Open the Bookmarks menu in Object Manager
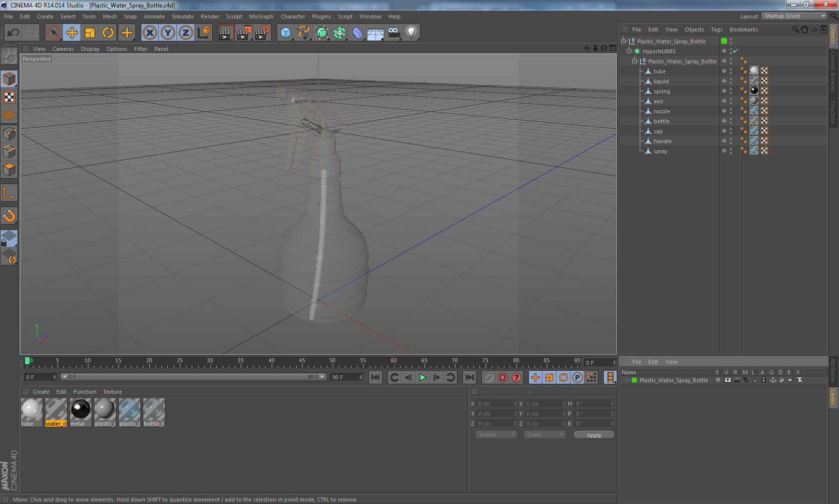The image size is (839, 504). pyautogui.click(x=744, y=29)
